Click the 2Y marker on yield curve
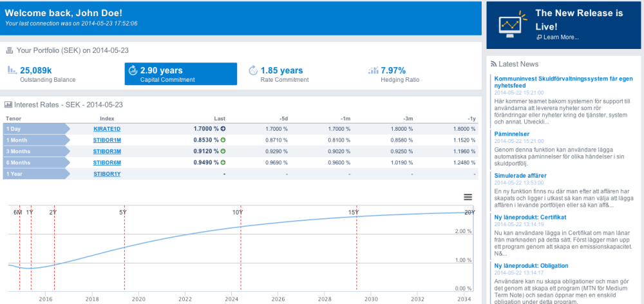The image size is (644, 304). coord(53,213)
